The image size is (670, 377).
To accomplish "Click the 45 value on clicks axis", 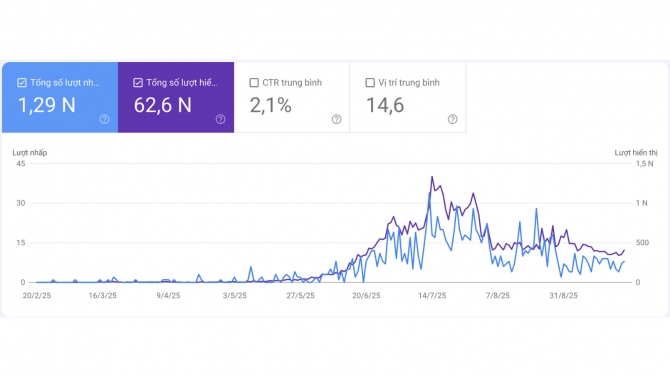I will point(21,163).
